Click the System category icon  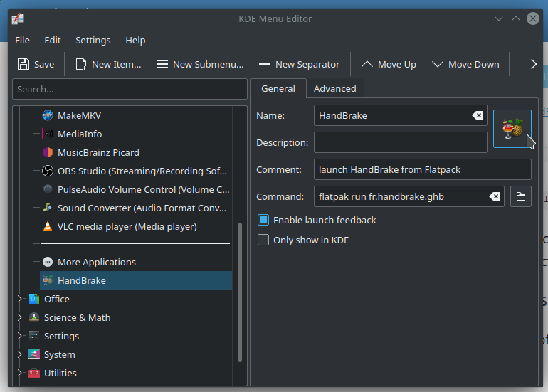tap(34, 354)
